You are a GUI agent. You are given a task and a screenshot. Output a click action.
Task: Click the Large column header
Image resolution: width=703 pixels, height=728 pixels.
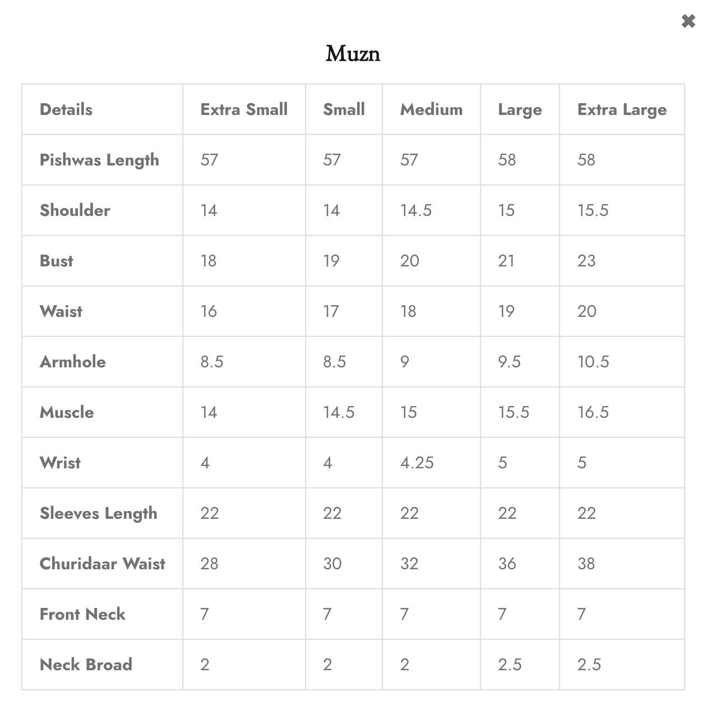(x=520, y=110)
